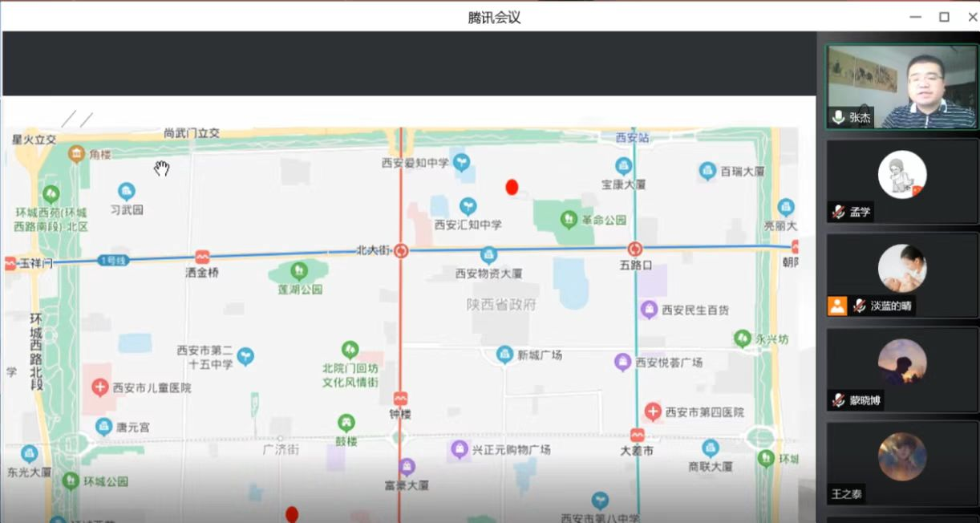Click the 陕西省政府 map label
The width and height of the screenshot is (980, 523).
[x=502, y=305]
